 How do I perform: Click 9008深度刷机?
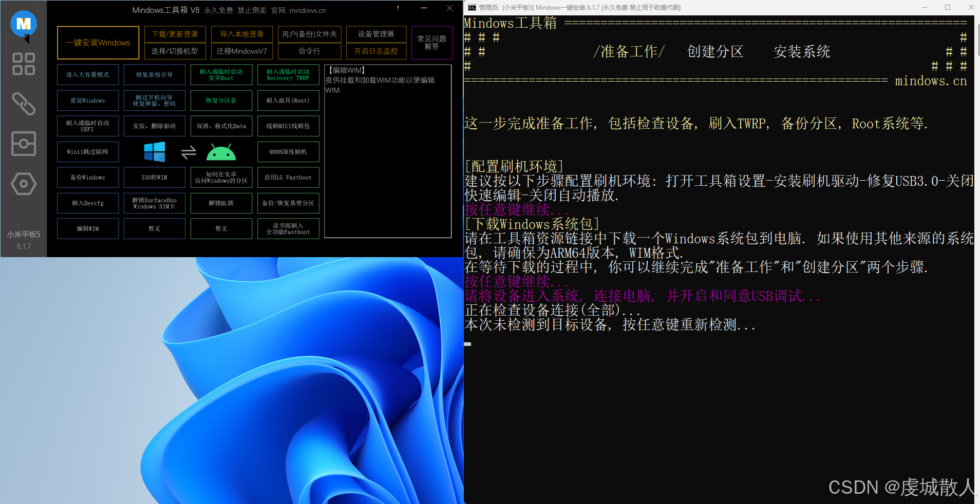point(288,152)
